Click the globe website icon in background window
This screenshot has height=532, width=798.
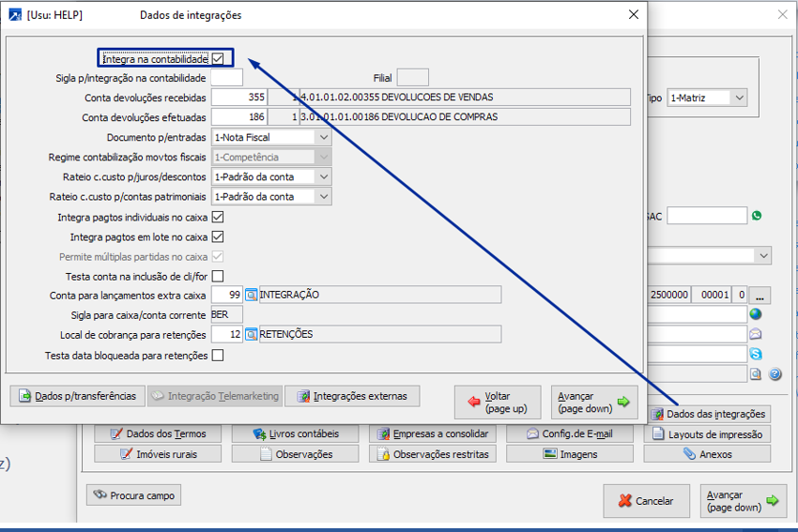pyautogui.click(x=756, y=314)
